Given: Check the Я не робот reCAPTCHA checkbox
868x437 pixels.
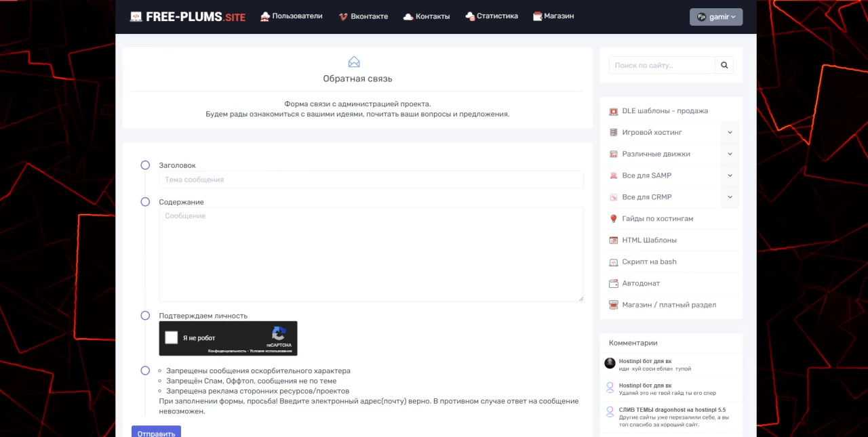Looking at the screenshot, I should point(172,337).
